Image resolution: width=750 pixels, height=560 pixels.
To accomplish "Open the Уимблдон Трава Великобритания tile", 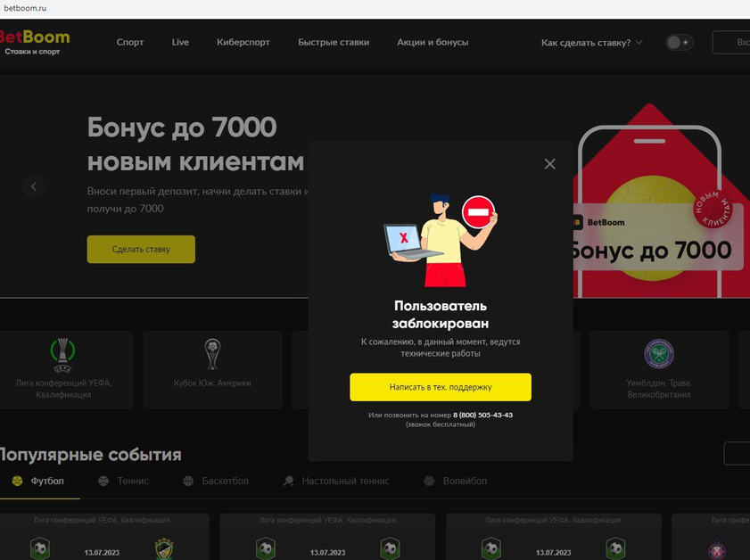I will click(x=659, y=370).
